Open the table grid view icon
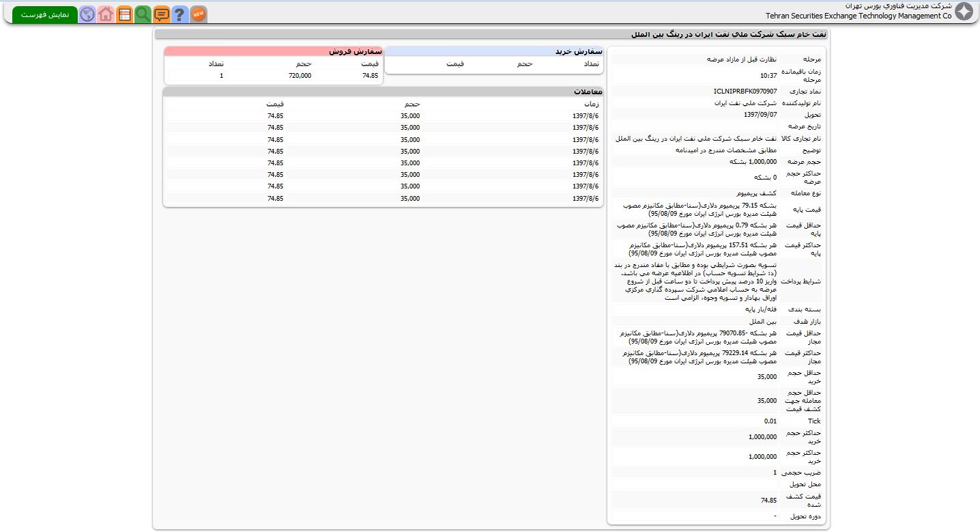980x532 pixels. 124,14
